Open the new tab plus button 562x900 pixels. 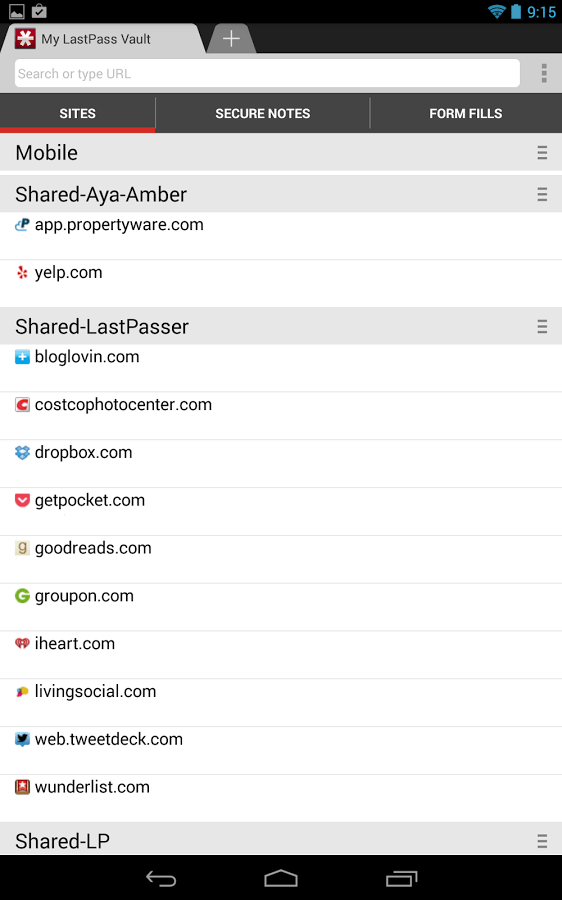[231, 39]
